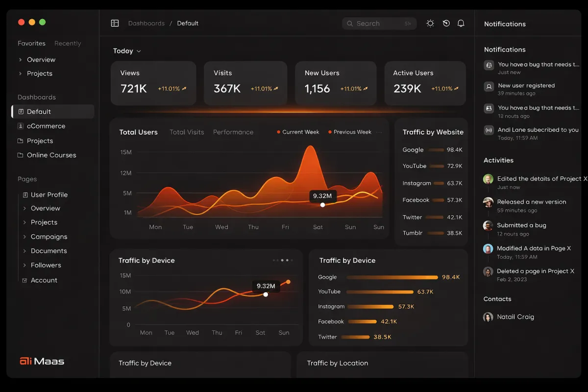The image size is (588, 392).
Task: Expand Projects under Pages
Action: (24, 222)
